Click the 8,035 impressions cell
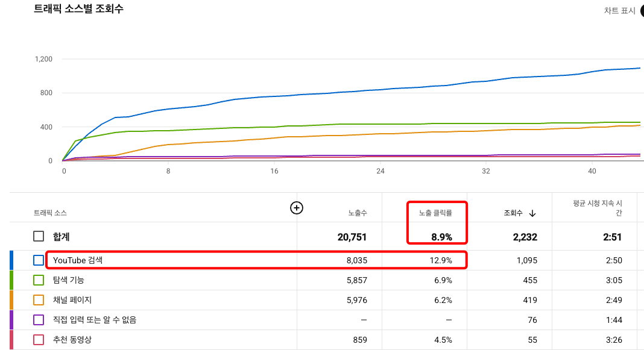The width and height of the screenshot is (644, 350). [x=357, y=260]
